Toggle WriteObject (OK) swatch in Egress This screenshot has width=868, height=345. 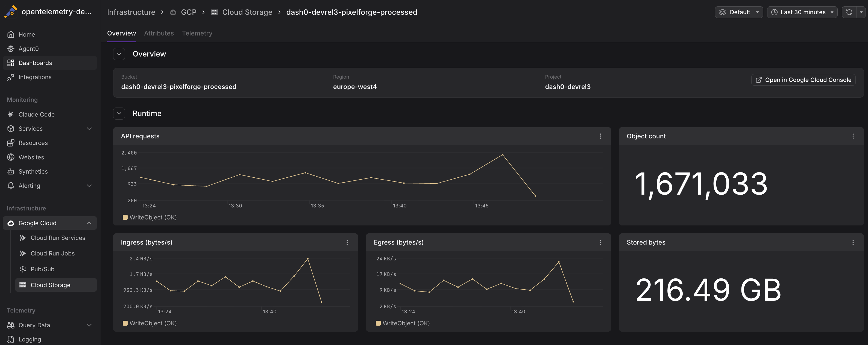378,323
